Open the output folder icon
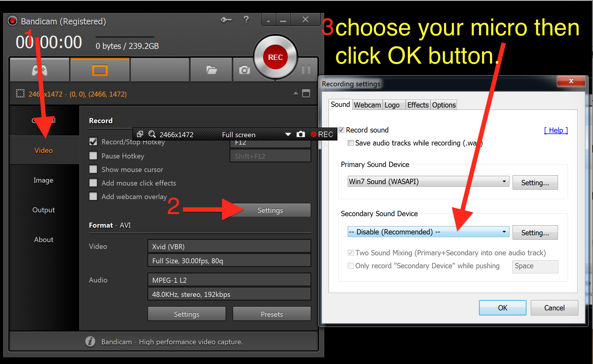593x364 pixels. 211,70
